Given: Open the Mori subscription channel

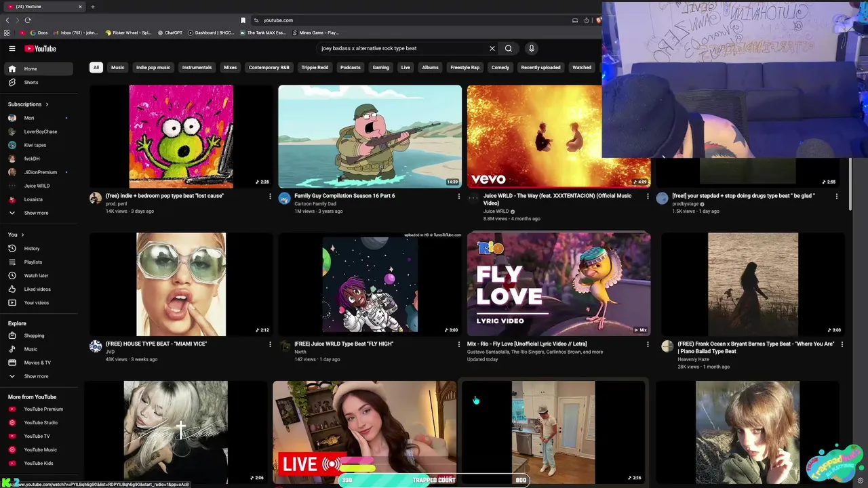Looking at the screenshot, I should (38, 118).
